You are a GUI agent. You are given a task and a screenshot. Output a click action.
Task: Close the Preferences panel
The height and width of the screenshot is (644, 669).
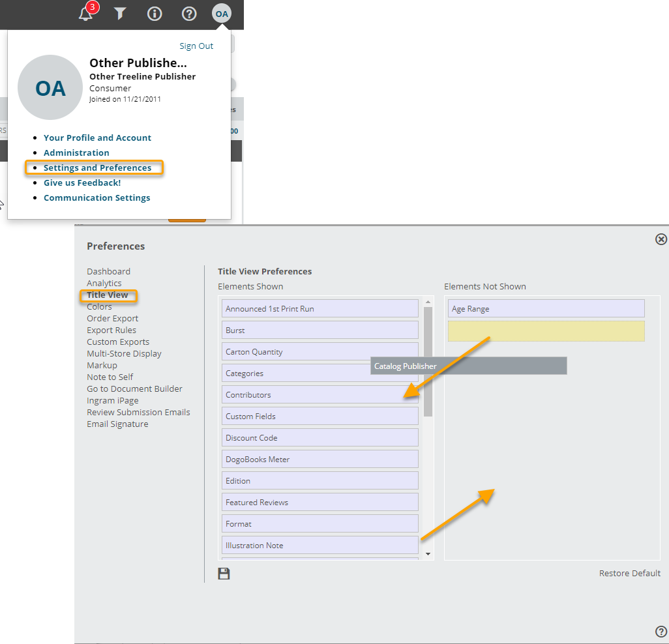(661, 239)
